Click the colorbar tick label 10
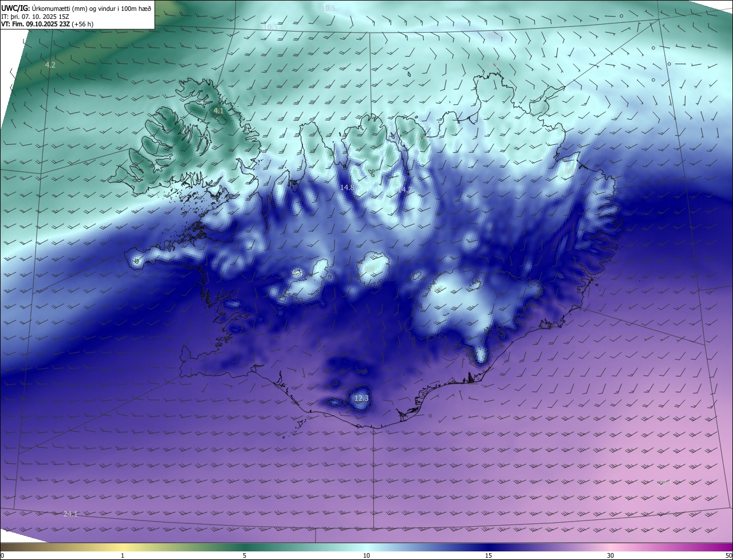Image resolution: width=733 pixels, height=560 pixels. click(x=366, y=555)
